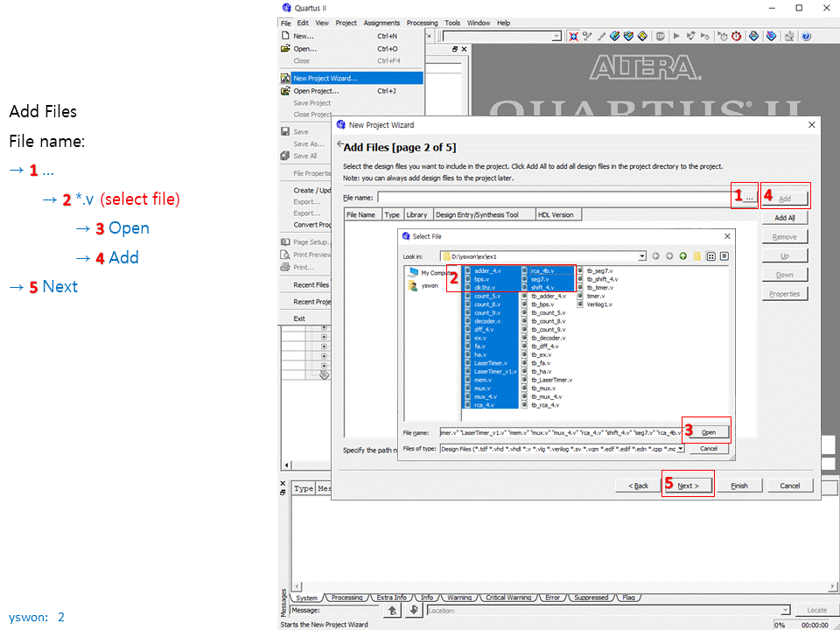The image size is (840, 630).
Task: Switch to the Processing messages tab
Action: 346,598
